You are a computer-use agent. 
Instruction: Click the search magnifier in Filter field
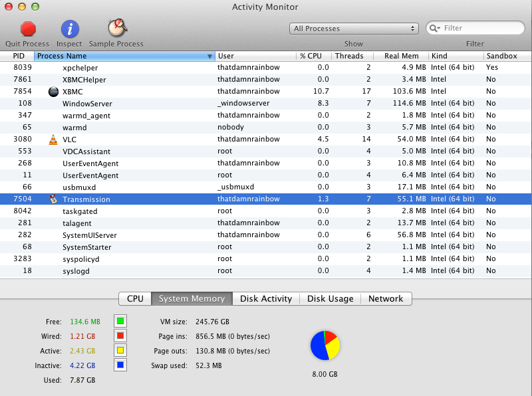[435, 28]
